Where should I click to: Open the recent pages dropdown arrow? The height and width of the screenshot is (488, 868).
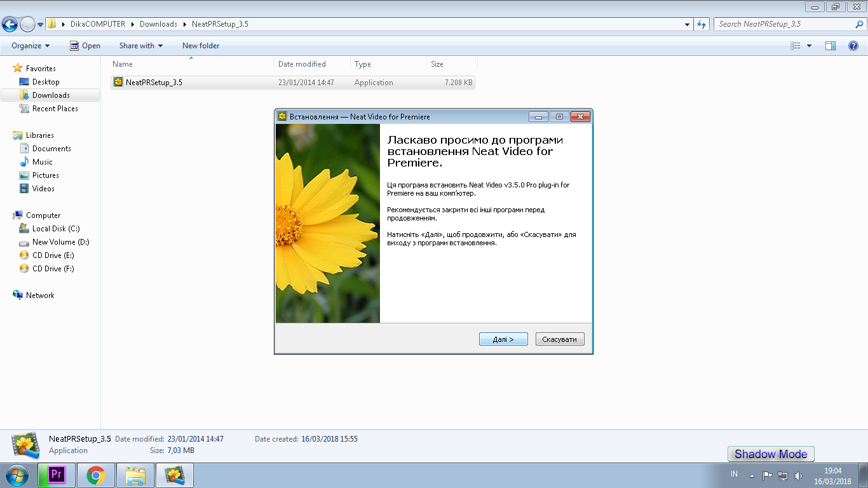click(40, 25)
